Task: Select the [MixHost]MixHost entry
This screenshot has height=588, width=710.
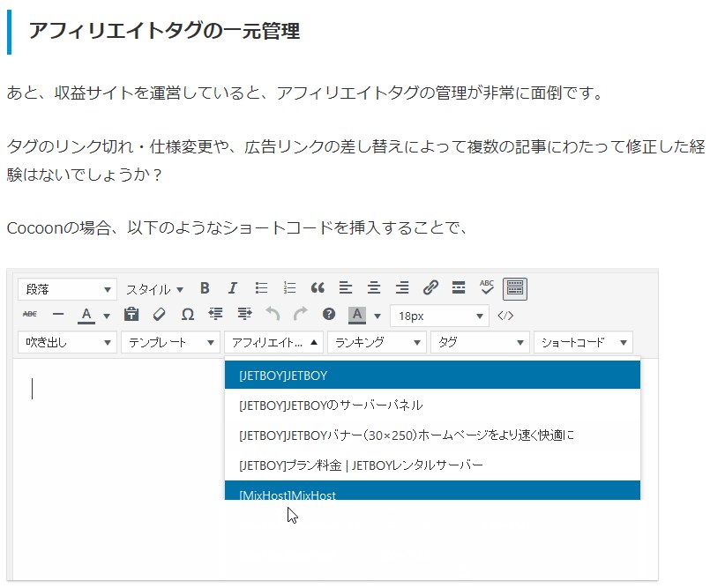Action: (x=432, y=491)
